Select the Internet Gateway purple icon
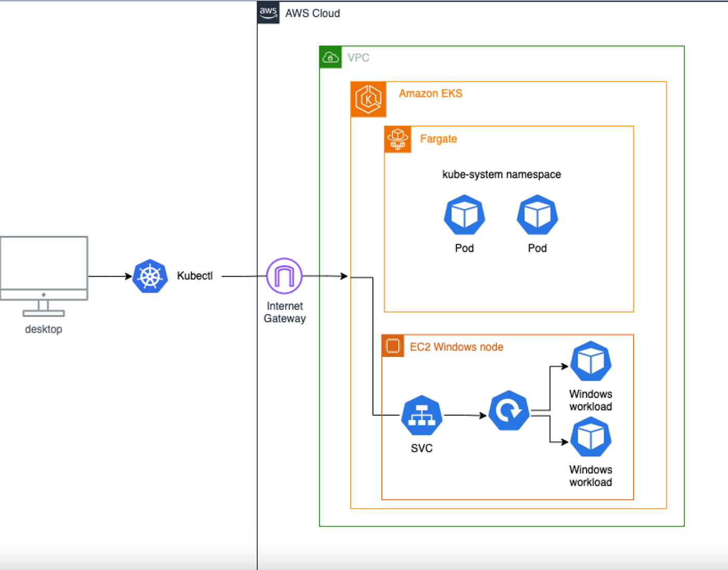The height and width of the screenshot is (570, 728). pos(284,276)
